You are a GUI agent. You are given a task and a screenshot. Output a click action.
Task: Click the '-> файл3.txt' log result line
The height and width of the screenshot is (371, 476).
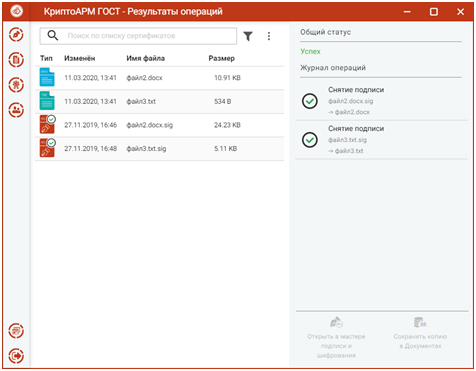click(x=346, y=151)
